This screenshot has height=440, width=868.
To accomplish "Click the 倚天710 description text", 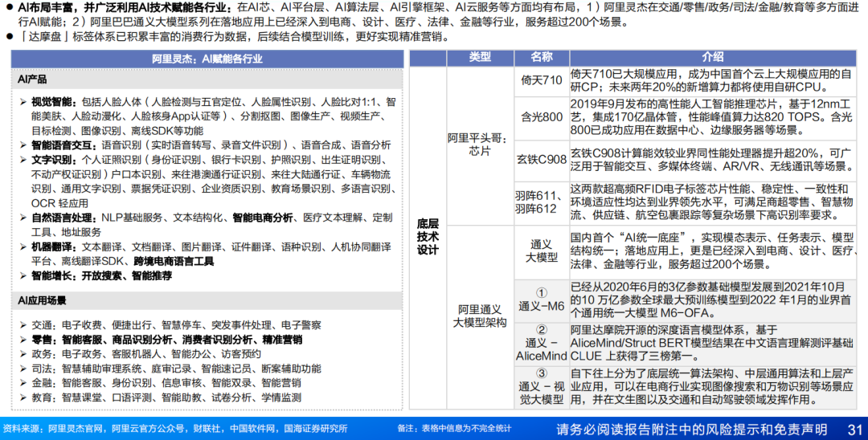I will point(712,81).
